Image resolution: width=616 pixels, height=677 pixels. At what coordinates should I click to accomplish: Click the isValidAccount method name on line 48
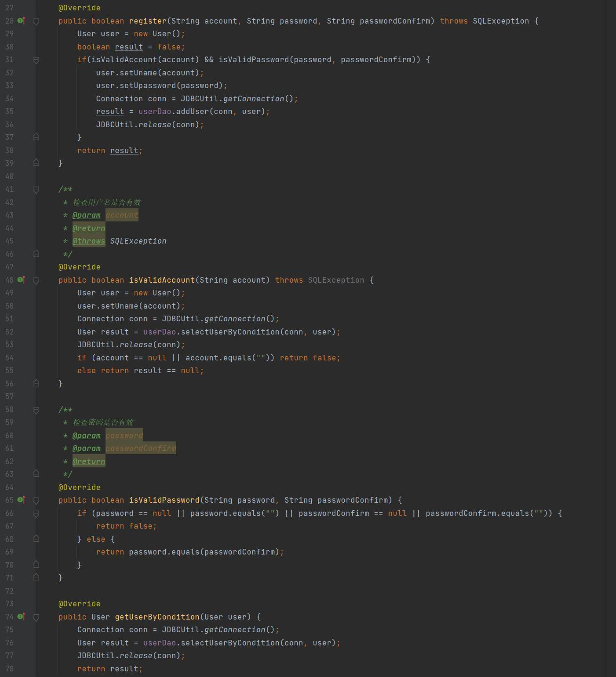(162, 280)
